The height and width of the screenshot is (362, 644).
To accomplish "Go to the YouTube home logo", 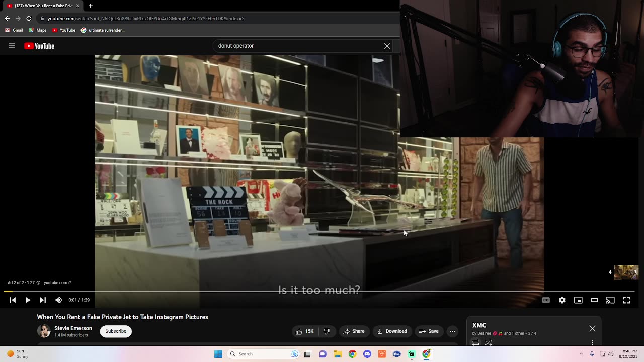I will coord(39,46).
